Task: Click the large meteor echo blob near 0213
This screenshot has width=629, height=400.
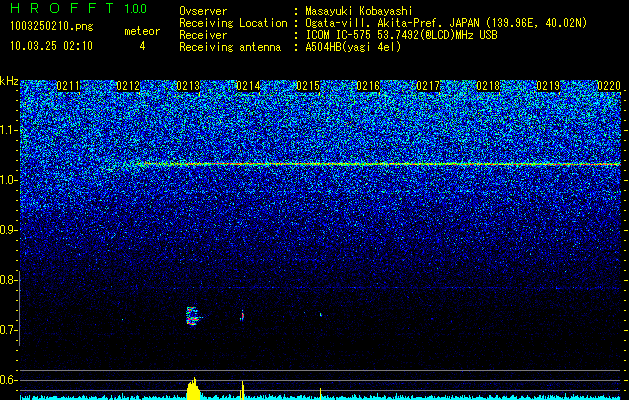Action: point(193,316)
